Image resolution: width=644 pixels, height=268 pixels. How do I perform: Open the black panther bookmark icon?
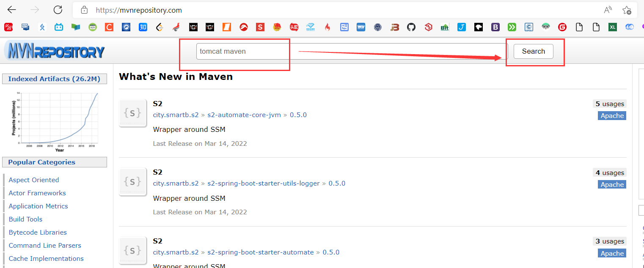tap(478, 27)
